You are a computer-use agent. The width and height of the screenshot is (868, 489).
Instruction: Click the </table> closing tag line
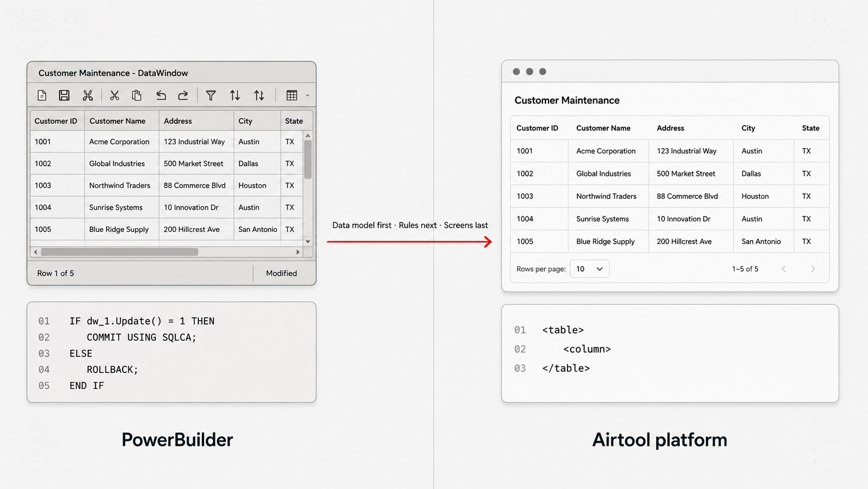[x=566, y=368]
